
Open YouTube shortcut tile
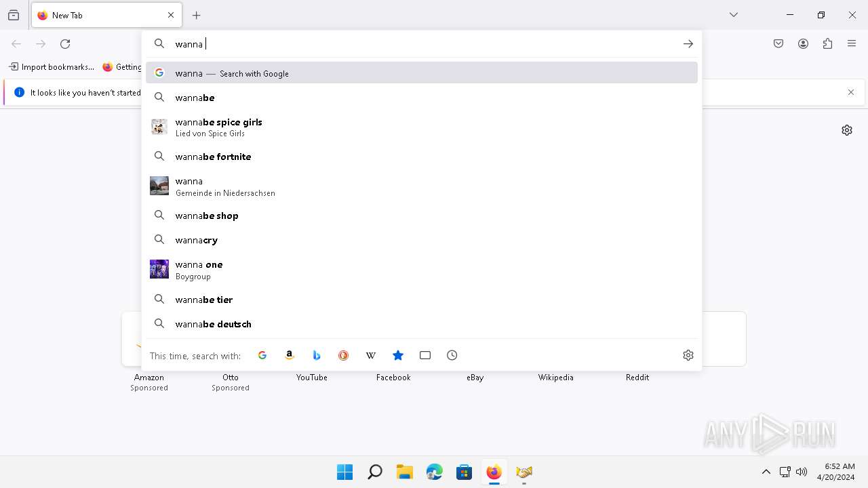tap(312, 378)
